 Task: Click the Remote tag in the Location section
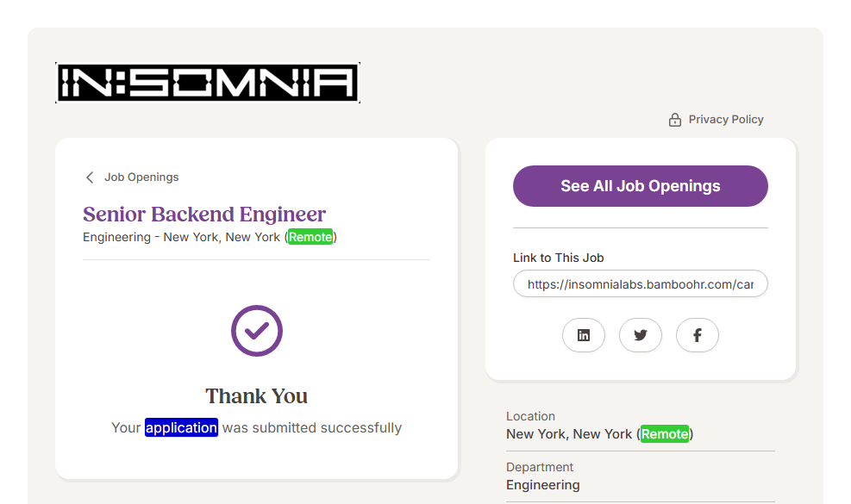click(x=665, y=434)
